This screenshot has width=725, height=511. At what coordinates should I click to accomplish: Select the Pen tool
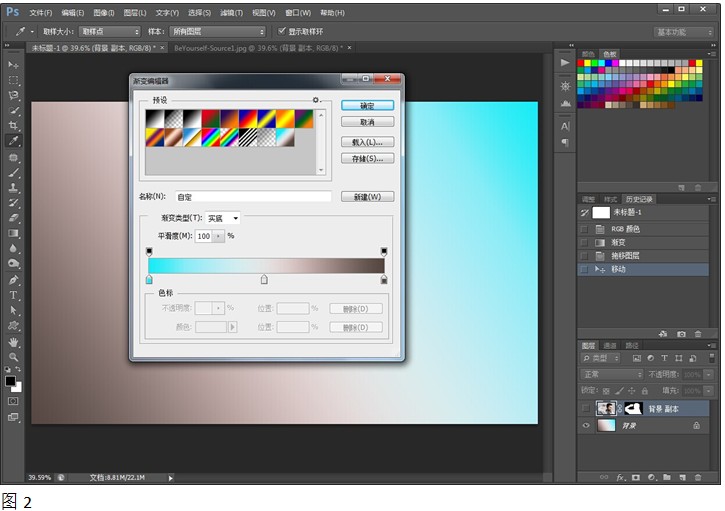click(13, 280)
